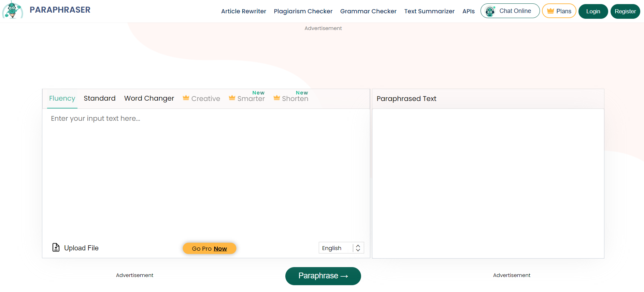Open the Plagiarism Checker page
The image size is (644, 292).
(x=303, y=11)
